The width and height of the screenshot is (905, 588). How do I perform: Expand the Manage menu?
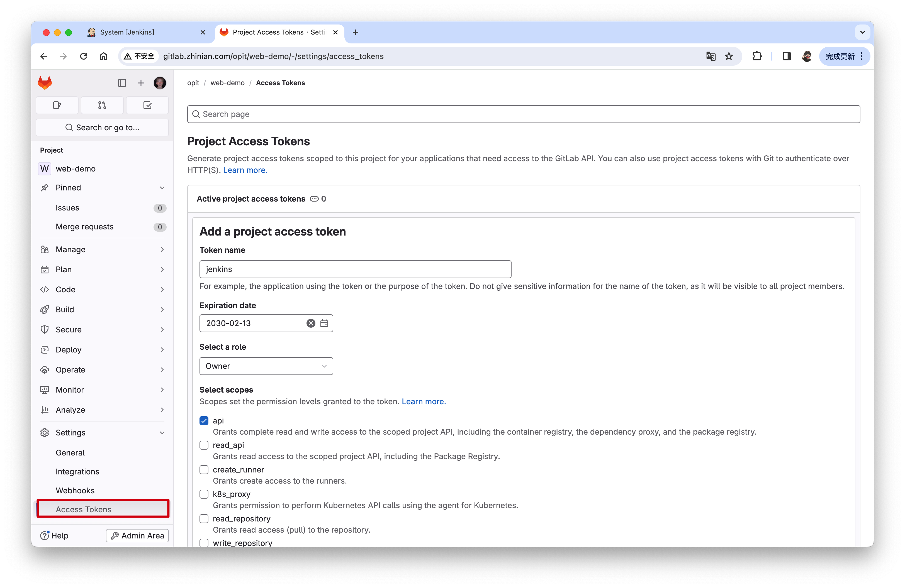[103, 249]
